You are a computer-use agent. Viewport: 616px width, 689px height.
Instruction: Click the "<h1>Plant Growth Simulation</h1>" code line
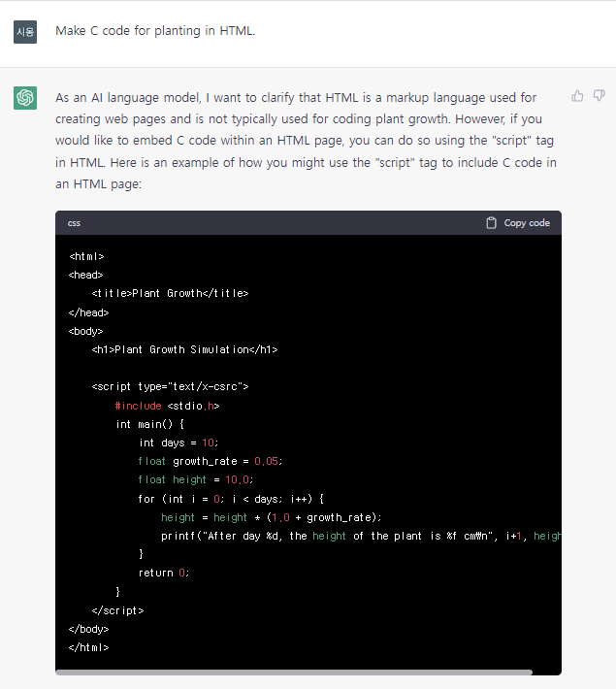(x=184, y=349)
